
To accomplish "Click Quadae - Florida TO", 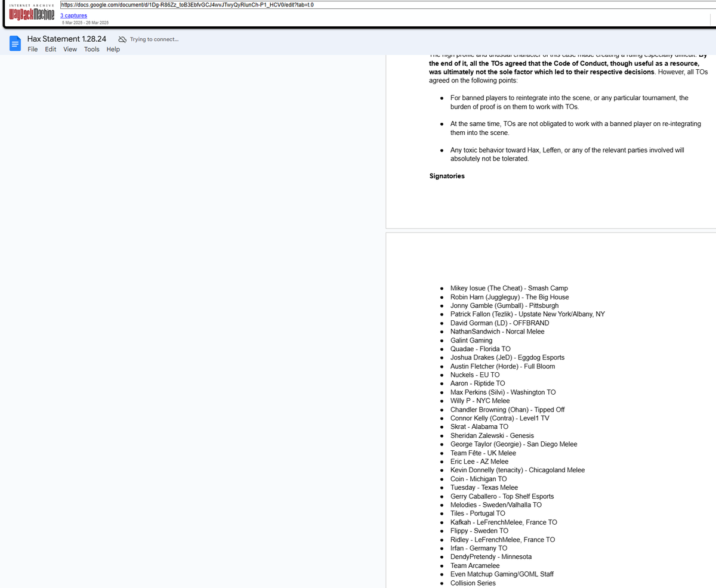I will click(x=480, y=349).
